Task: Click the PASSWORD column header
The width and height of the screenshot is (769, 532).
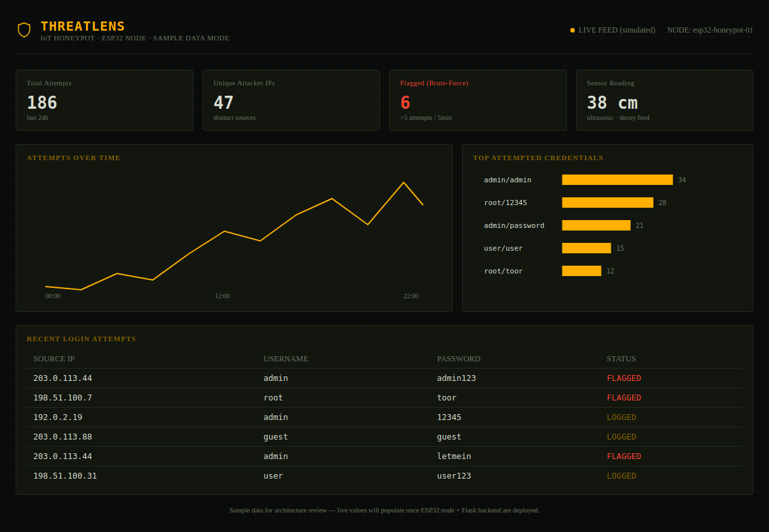Action: (x=459, y=359)
